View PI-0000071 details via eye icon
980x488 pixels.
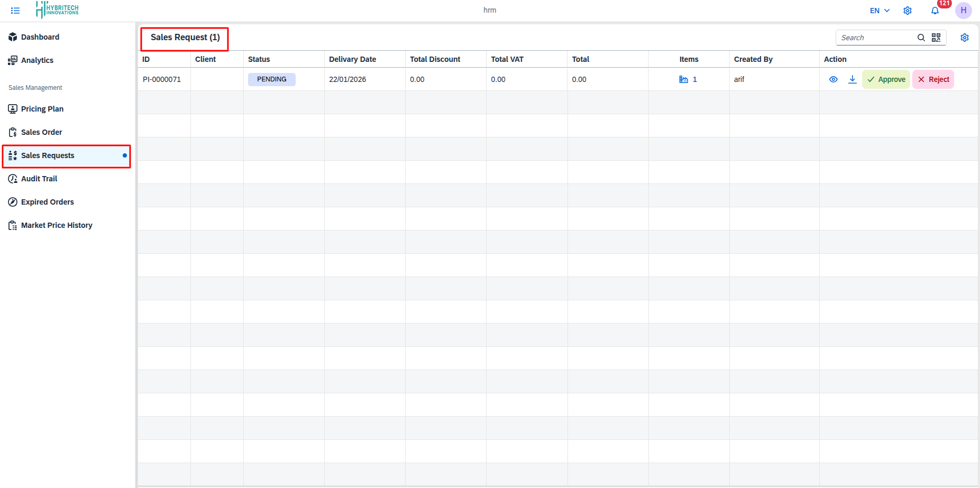point(833,79)
